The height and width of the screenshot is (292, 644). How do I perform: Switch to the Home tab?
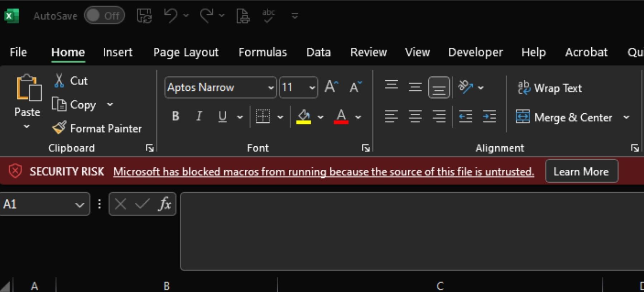point(68,52)
